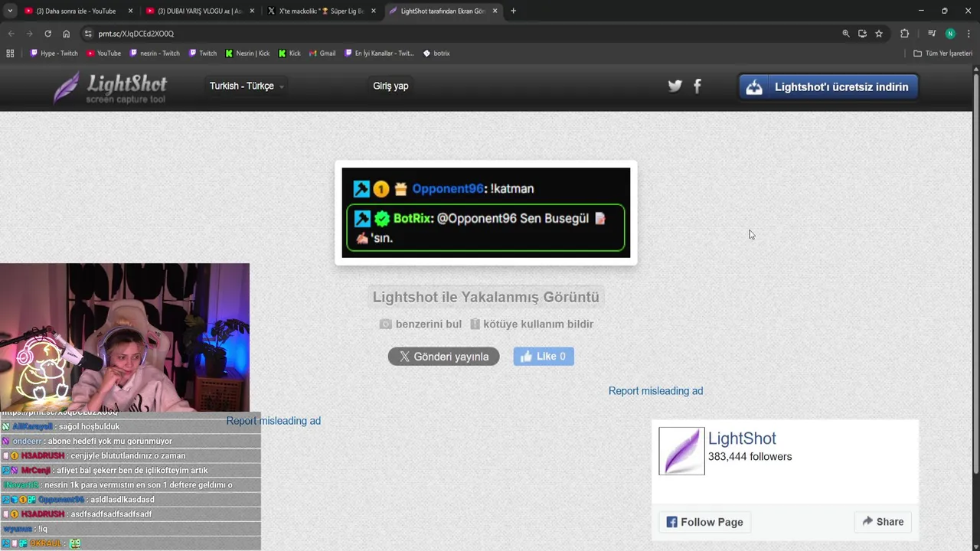Click the Facebook Share button

click(882, 522)
